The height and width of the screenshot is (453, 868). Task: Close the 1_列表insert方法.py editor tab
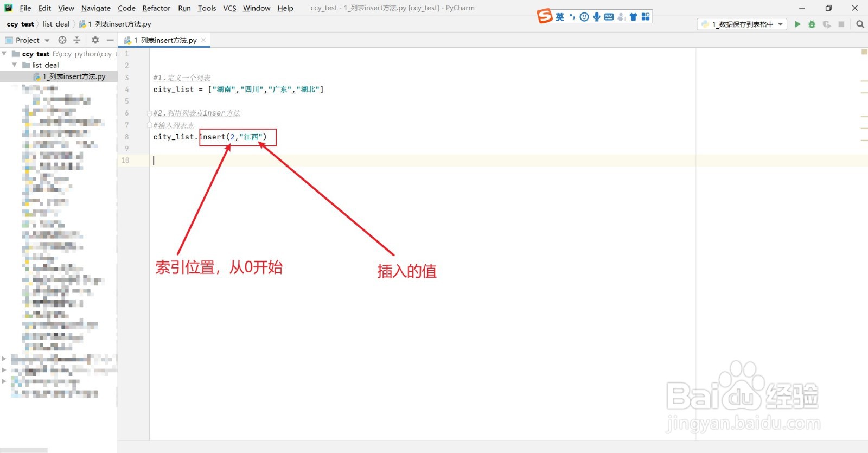click(203, 40)
